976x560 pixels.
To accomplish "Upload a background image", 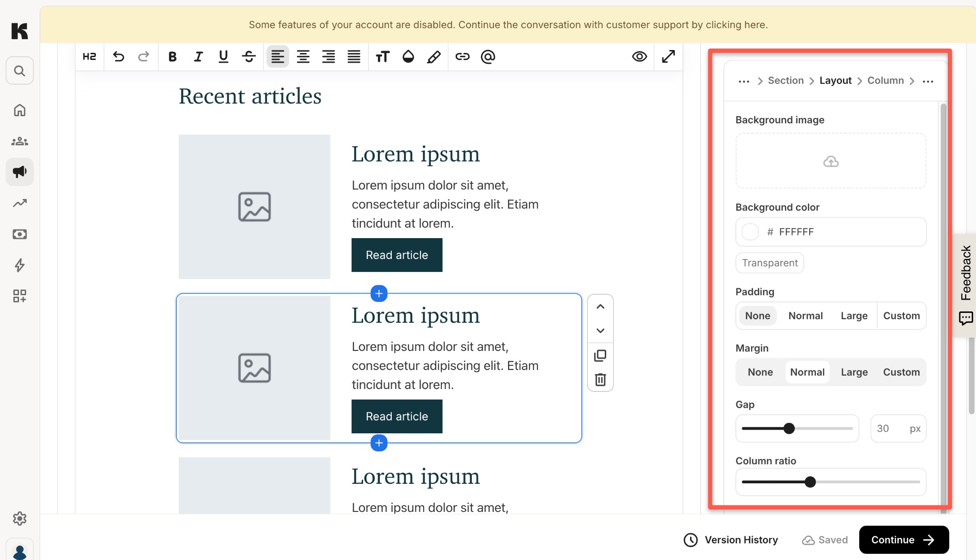I will [831, 161].
